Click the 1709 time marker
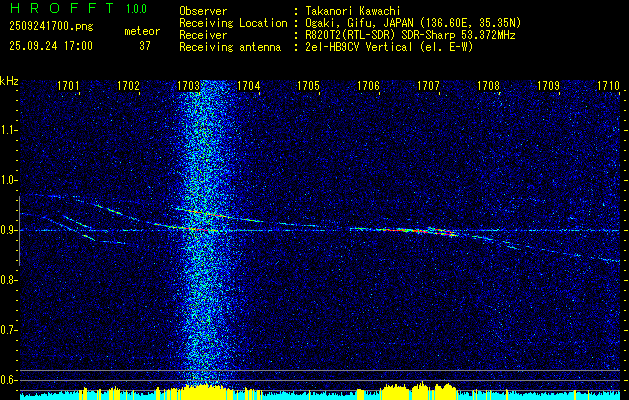 (548, 86)
